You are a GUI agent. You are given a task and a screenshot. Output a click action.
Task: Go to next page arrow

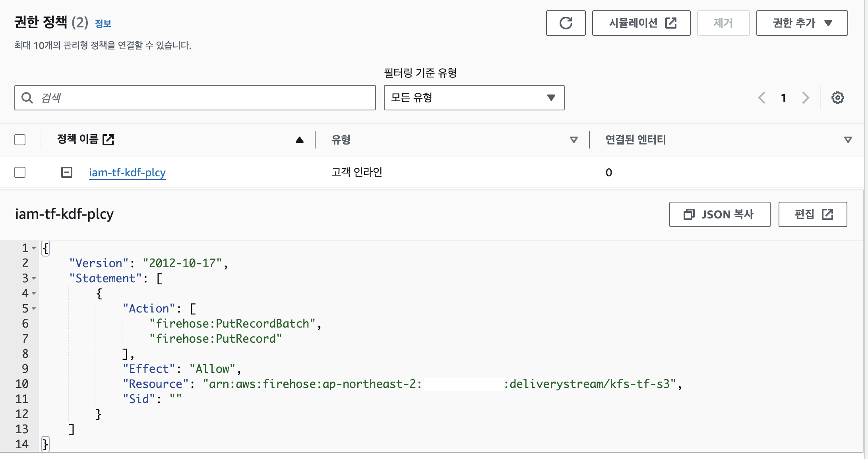coord(806,98)
